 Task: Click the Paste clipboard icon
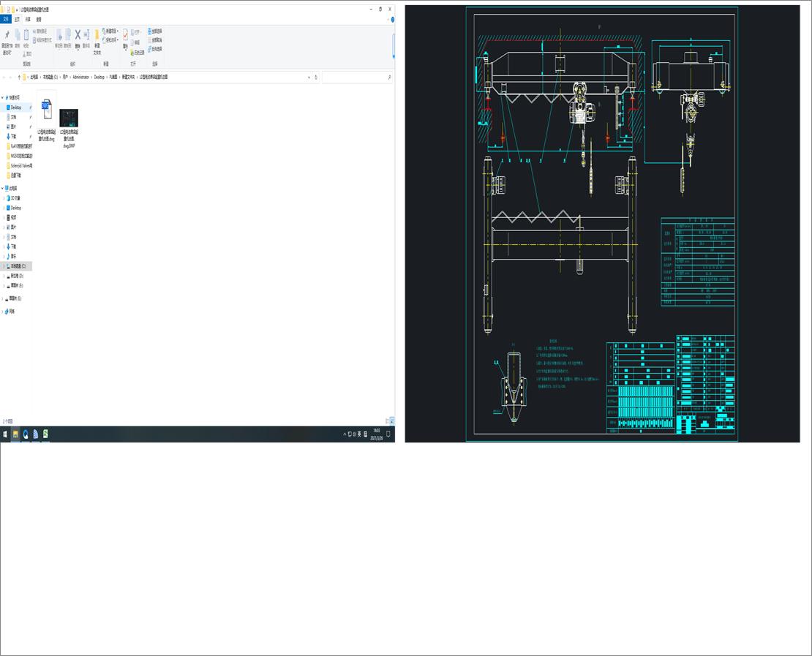[26, 35]
